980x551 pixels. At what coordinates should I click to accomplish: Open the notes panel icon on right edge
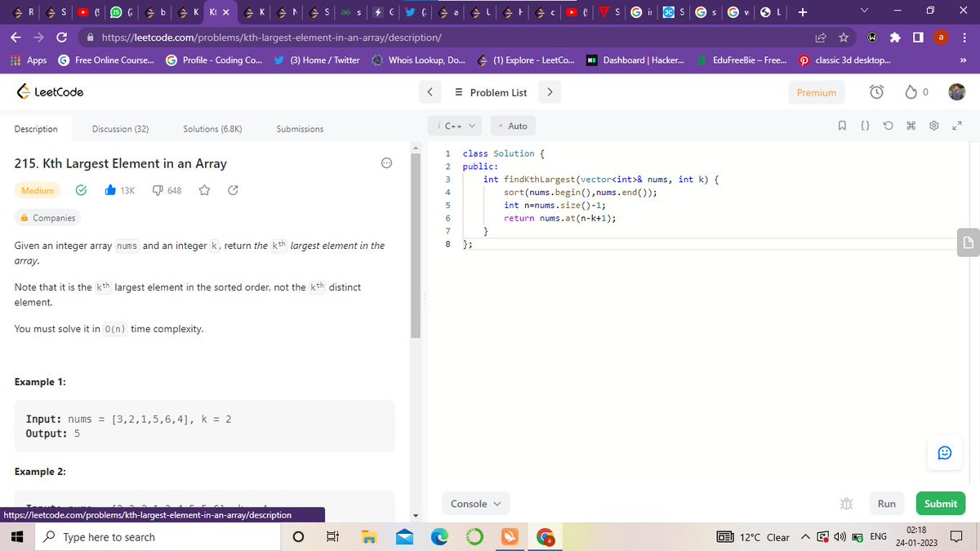(x=967, y=242)
